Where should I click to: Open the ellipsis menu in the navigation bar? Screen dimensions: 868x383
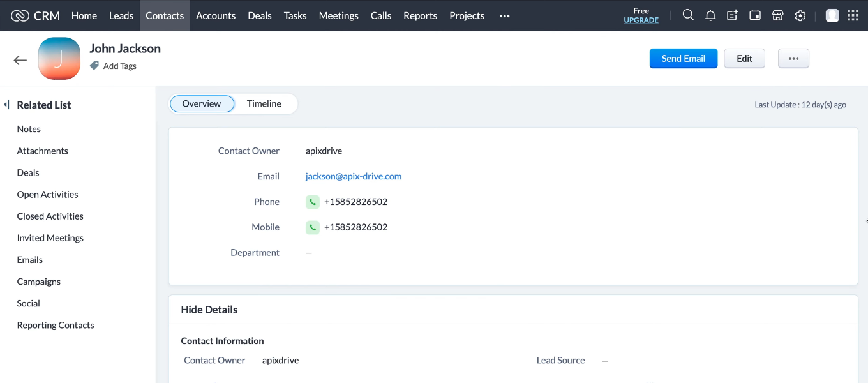point(504,15)
